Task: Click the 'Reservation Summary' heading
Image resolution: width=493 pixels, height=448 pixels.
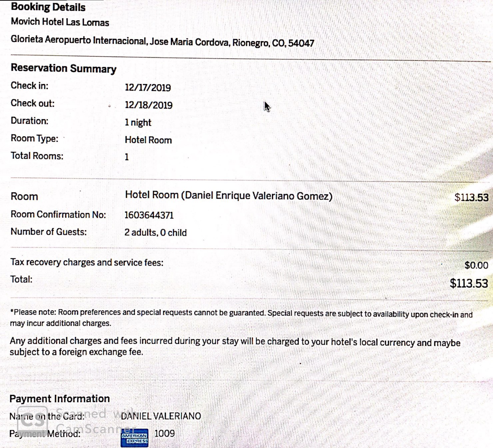Action: (64, 68)
